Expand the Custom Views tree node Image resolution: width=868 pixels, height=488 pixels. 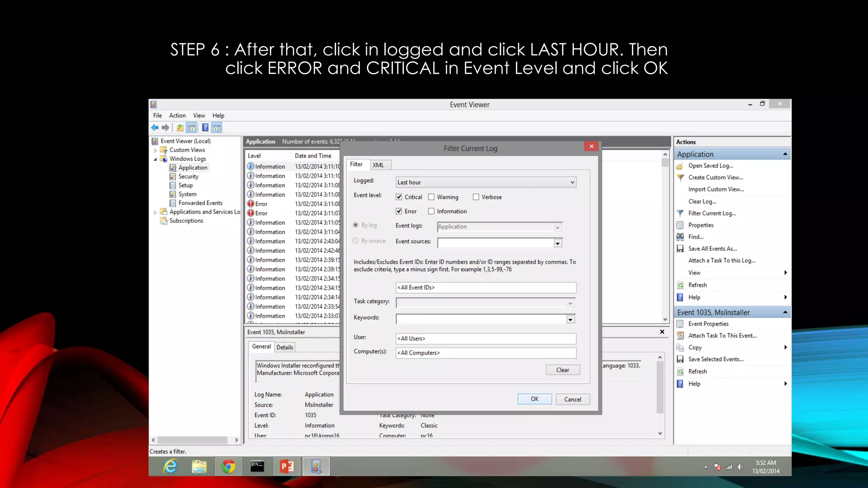[155, 150]
